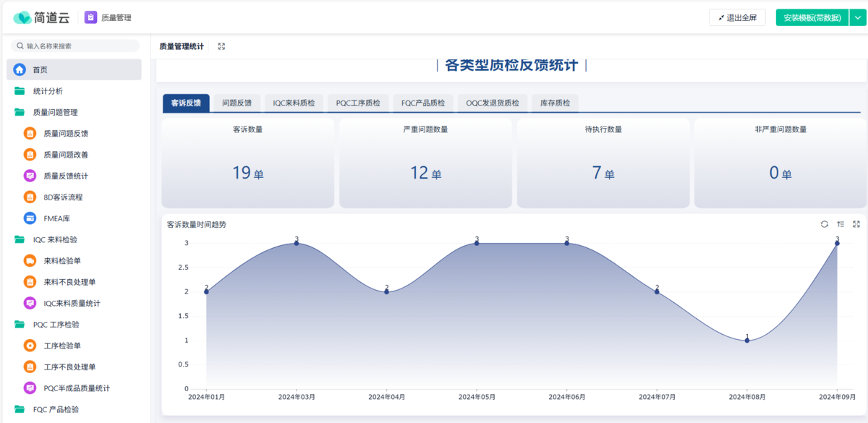Switch to the FQC产品质检 tab
The width and height of the screenshot is (868, 423).
423,103
